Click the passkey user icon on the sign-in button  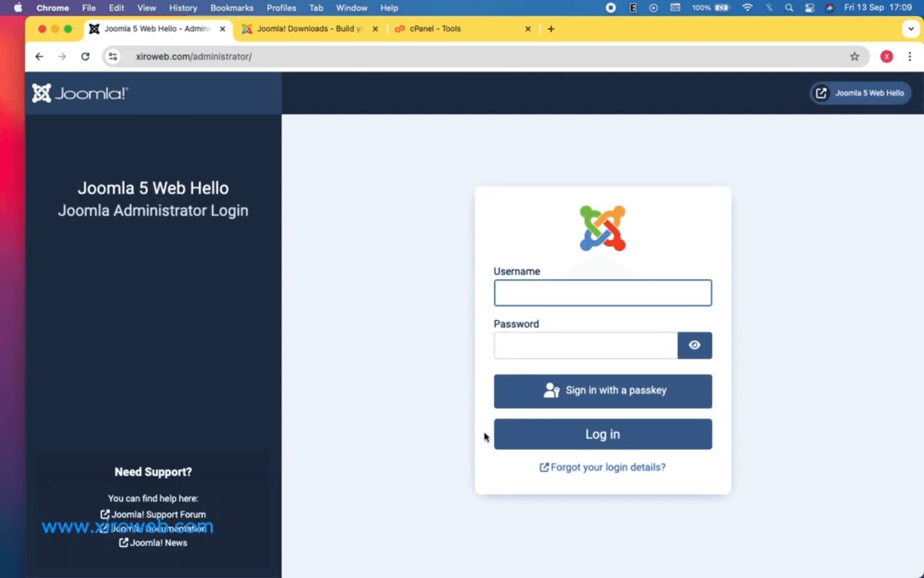[551, 390]
